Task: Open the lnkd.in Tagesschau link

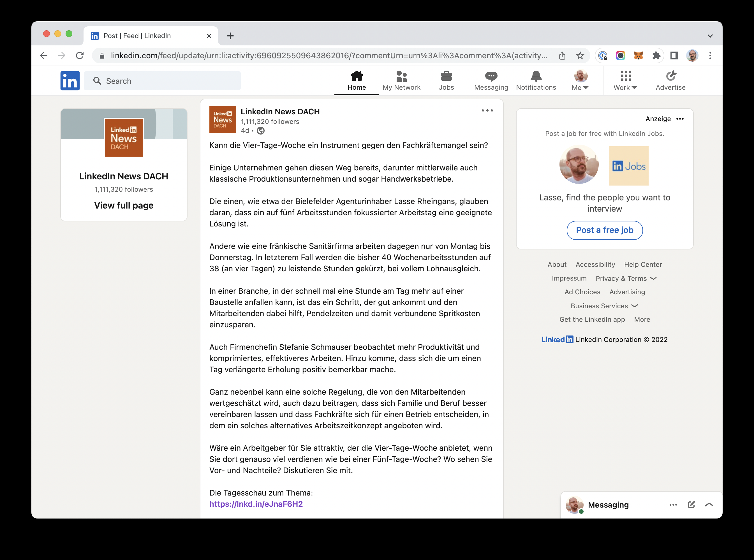Action: [x=256, y=504]
